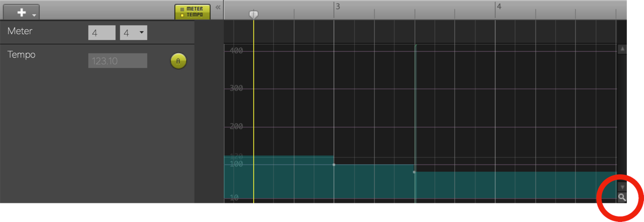Viewport: 644px width, 222px height.
Task: Click the 400 tempo gridline label
Action: pos(236,51)
